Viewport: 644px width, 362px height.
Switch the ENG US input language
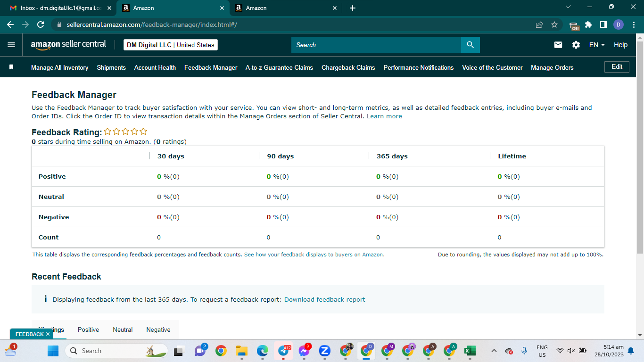542,351
